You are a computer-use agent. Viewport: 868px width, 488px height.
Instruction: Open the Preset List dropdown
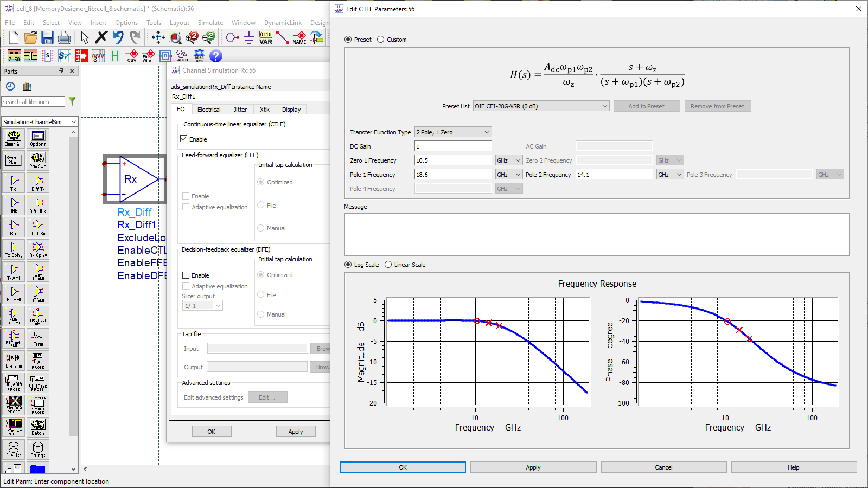(540, 106)
